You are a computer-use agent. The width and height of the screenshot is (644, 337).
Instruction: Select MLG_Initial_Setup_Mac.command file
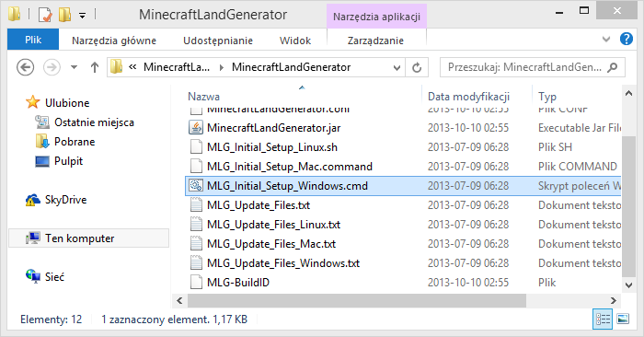[290, 167]
